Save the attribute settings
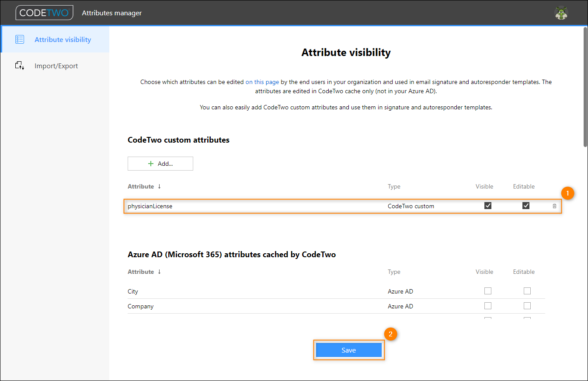Viewport: 588px width, 381px height. [349, 350]
